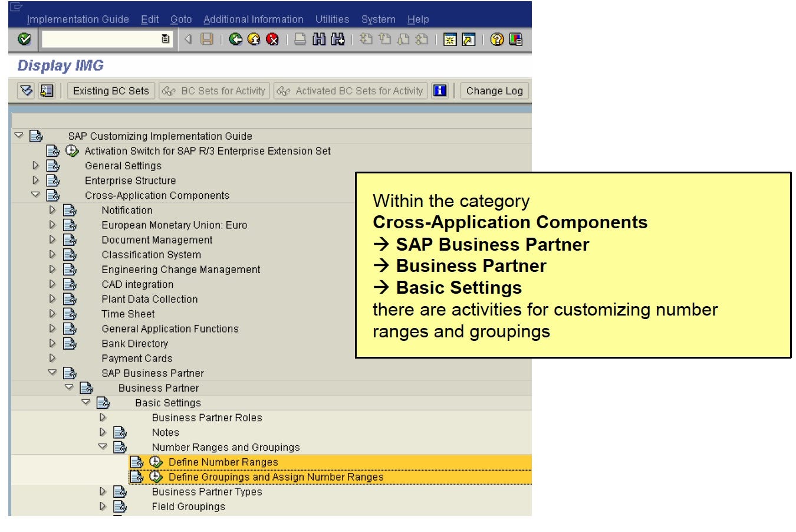The height and width of the screenshot is (532, 796).
Task: Click the Find binoculars icon
Action: [x=319, y=40]
